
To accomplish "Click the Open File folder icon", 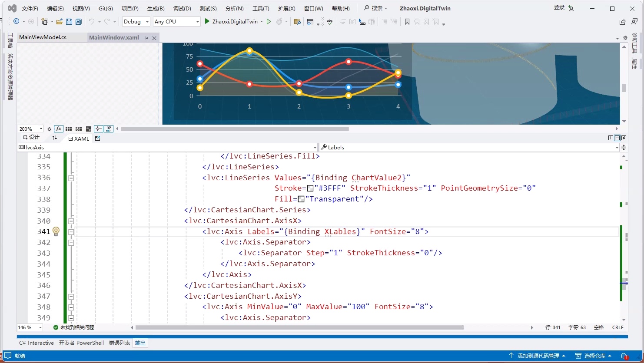I will 60,22.
